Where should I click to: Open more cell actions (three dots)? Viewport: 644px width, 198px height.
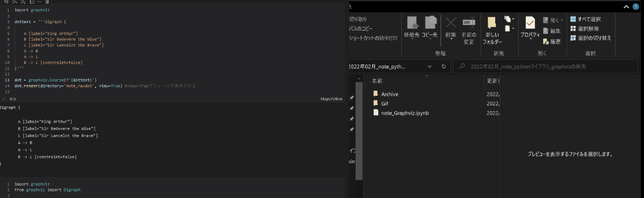[x=40, y=2]
